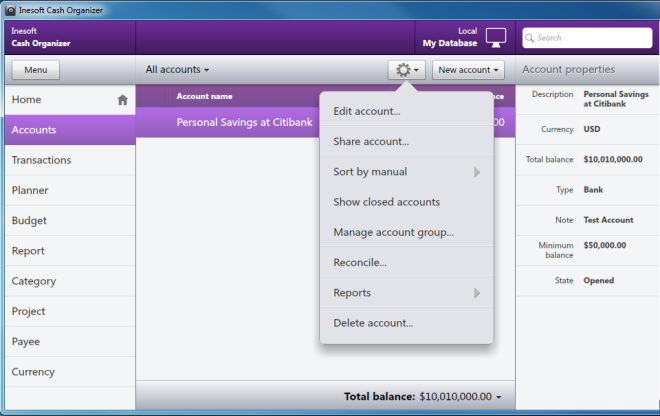Click the Test Account note value
The width and height of the screenshot is (660, 416).
pyautogui.click(x=608, y=220)
